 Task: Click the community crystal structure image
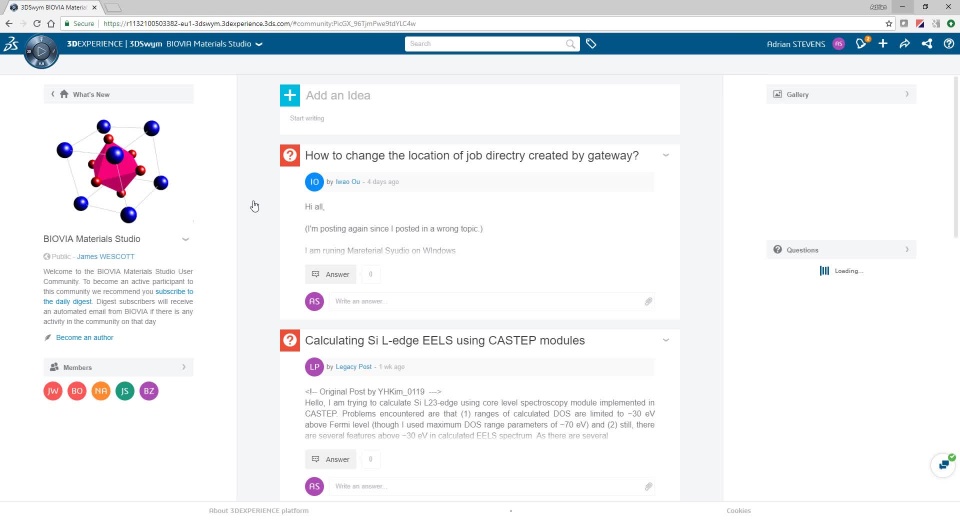click(113, 171)
